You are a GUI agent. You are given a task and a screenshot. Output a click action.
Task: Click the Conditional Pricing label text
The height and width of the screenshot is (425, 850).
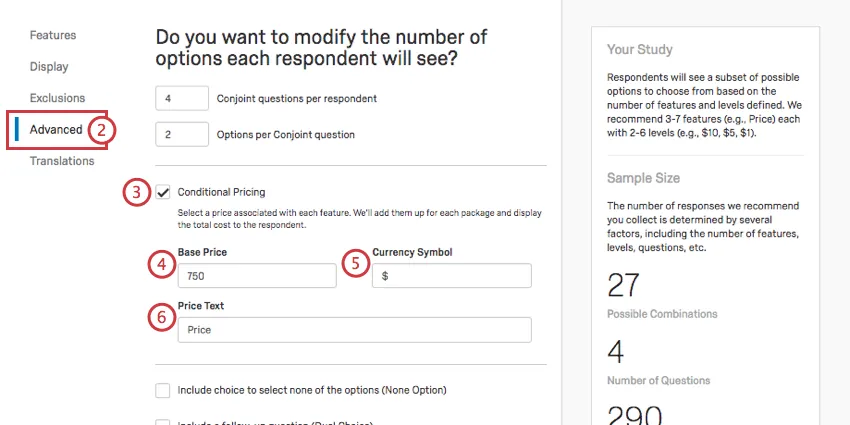(x=221, y=192)
